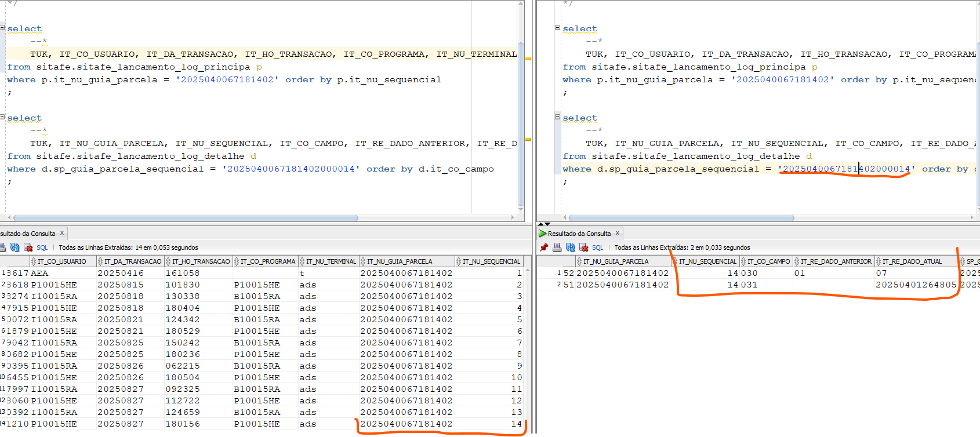The height and width of the screenshot is (437, 980).
Task: Click the delete row icon in left results
Action: coord(28,247)
